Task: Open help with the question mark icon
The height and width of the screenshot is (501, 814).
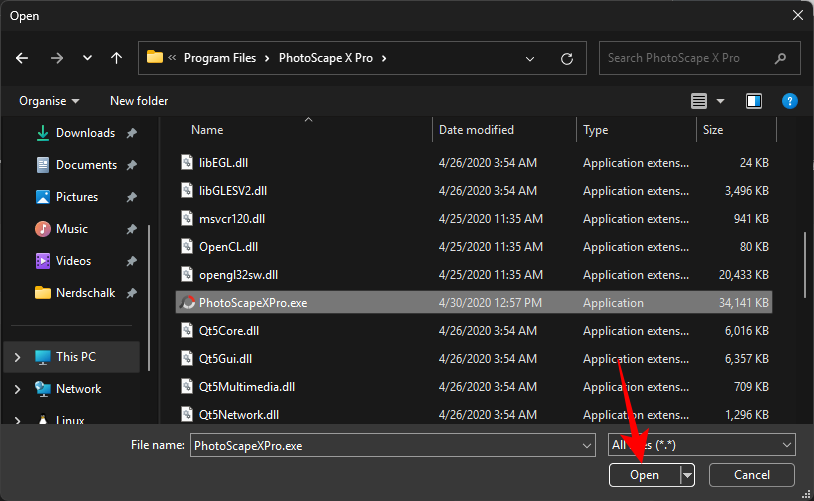Action: click(x=790, y=101)
